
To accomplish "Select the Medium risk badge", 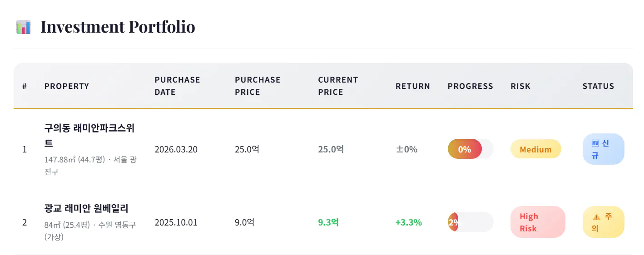I will point(535,149).
